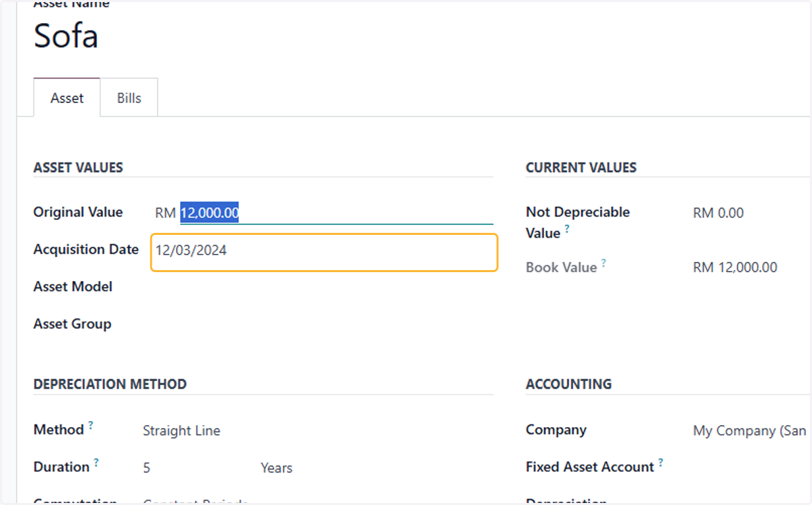
Task: Click the Acquisition Date label
Action: [x=86, y=249]
